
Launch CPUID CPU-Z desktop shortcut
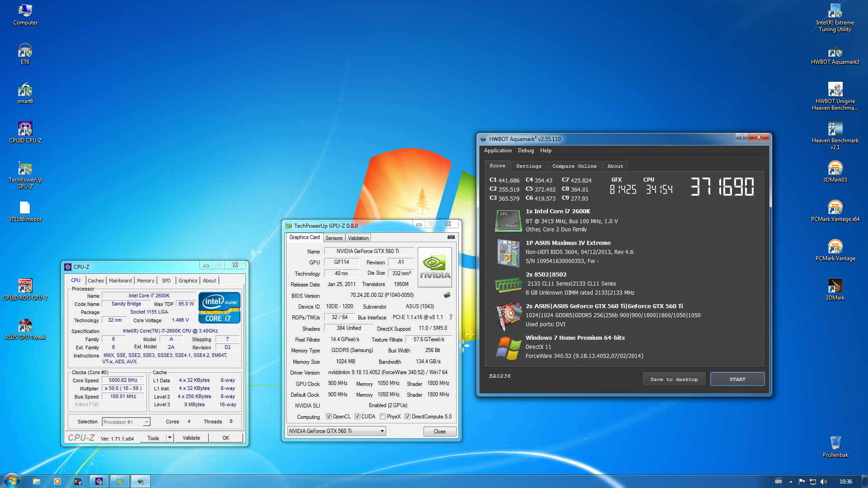click(x=25, y=132)
